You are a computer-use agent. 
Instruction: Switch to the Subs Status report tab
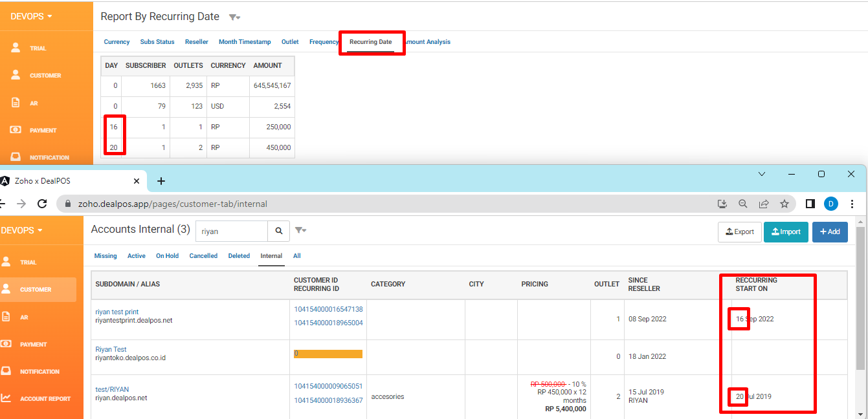(157, 42)
